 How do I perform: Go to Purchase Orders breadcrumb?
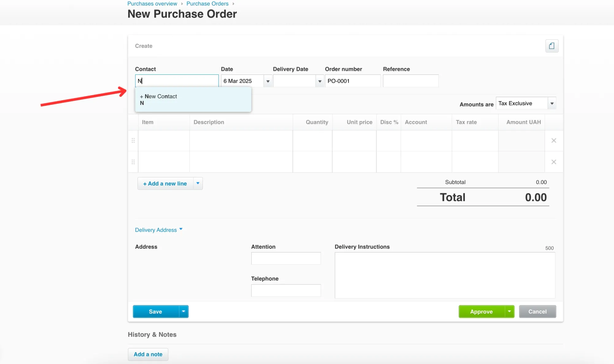[x=208, y=4]
